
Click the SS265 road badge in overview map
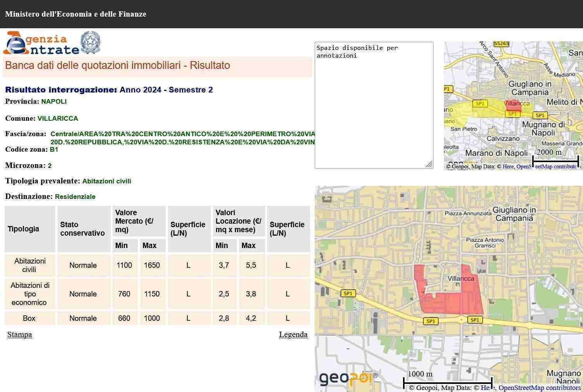[x=501, y=44]
